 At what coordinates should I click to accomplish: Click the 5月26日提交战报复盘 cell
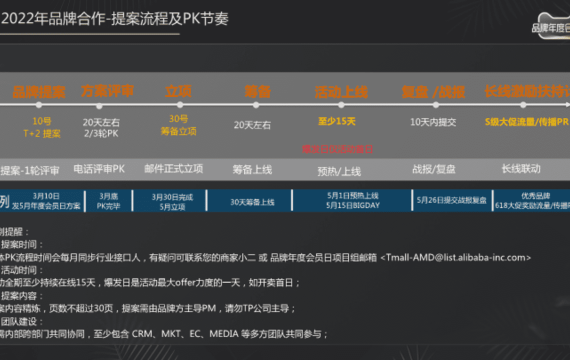pyautogui.click(x=451, y=200)
